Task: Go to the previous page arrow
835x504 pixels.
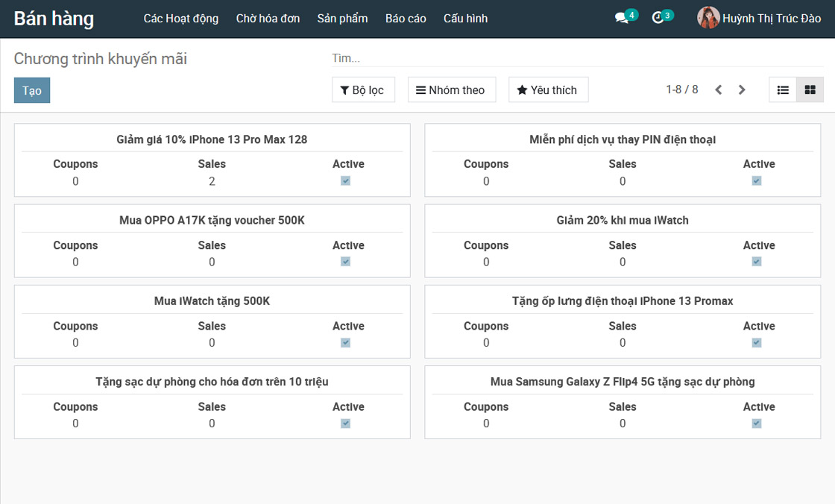Action: pyautogui.click(x=719, y=90)
